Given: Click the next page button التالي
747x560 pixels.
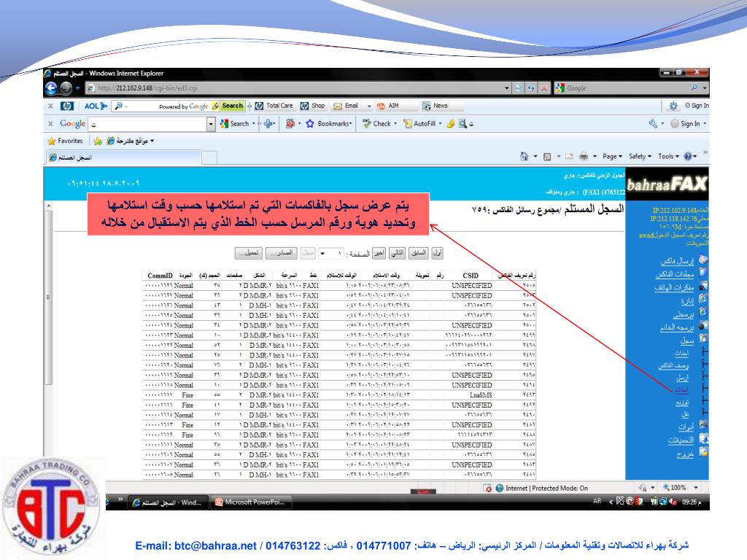Looking at the screenshot, I should (x=398, y=253).
